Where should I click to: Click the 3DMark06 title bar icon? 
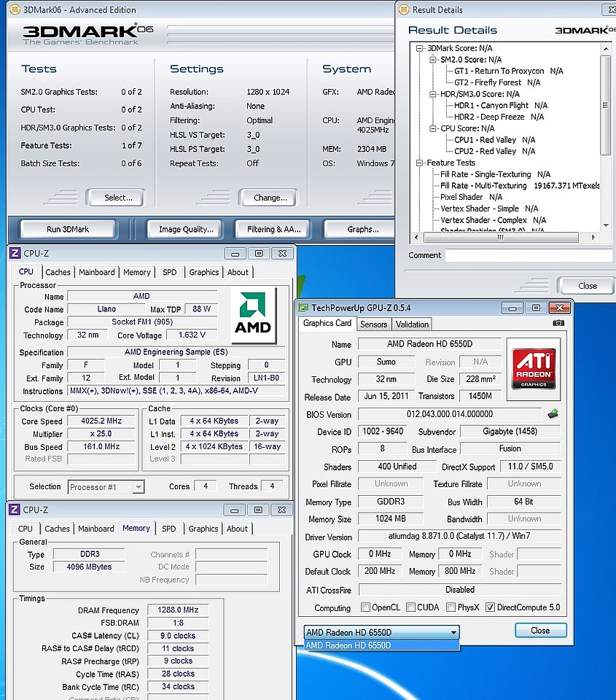tap(15, 9)
